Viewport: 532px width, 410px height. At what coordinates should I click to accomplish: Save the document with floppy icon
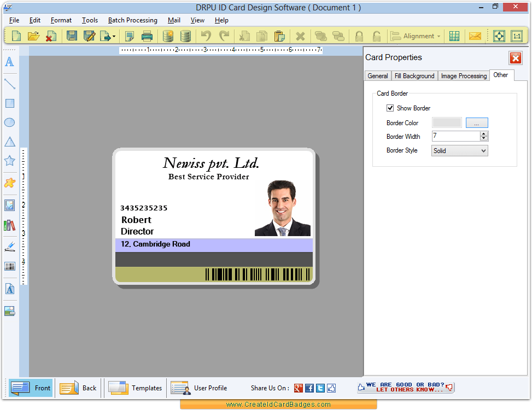click(x=72, y=36)
